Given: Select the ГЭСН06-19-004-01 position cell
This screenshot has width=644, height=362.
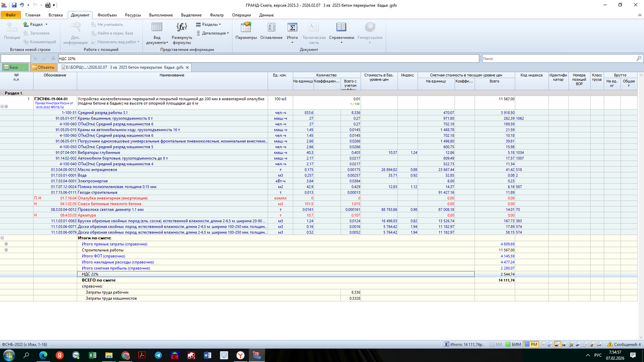Looking at the screenshot, I should coord(55,102).
